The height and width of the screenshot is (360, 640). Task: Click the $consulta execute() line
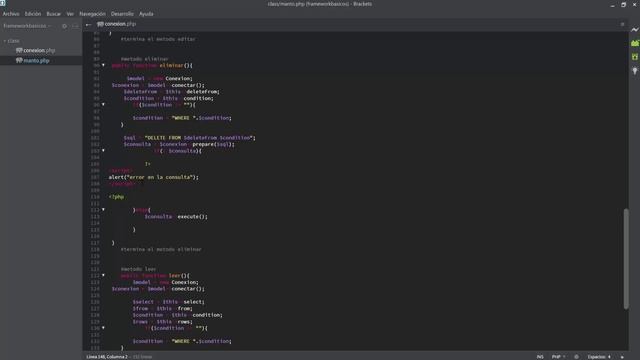tap(176, 216)
